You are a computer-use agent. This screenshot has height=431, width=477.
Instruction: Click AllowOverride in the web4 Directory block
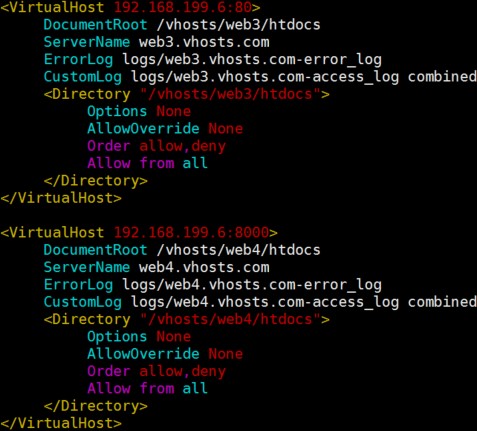coord(143,354)
